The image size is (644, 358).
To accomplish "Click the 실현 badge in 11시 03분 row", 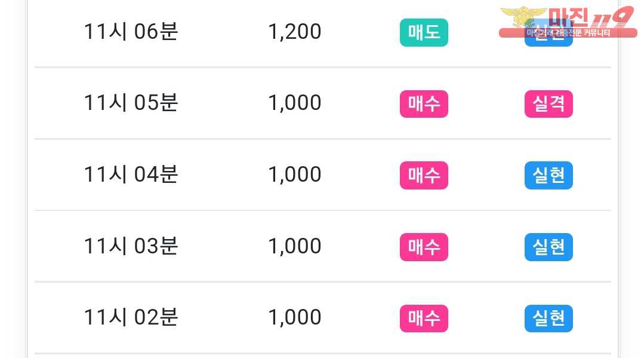I will coord(549,247).
